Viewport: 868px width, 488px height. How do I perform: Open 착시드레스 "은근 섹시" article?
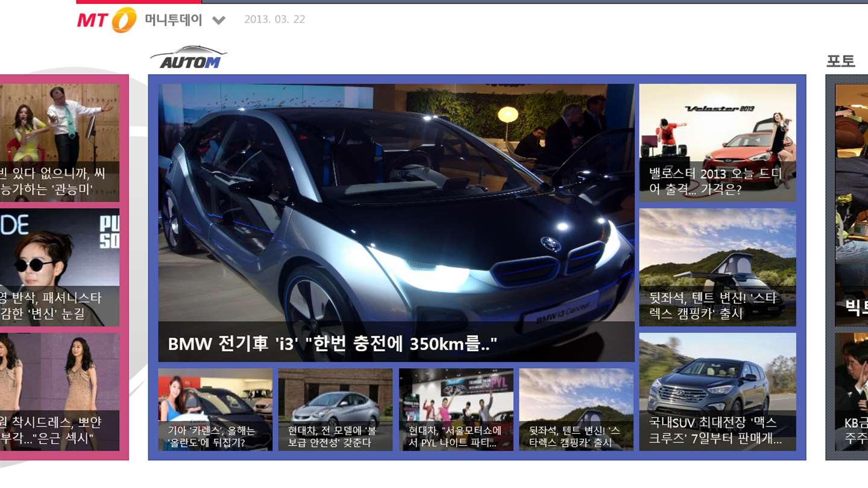(60, 392)
